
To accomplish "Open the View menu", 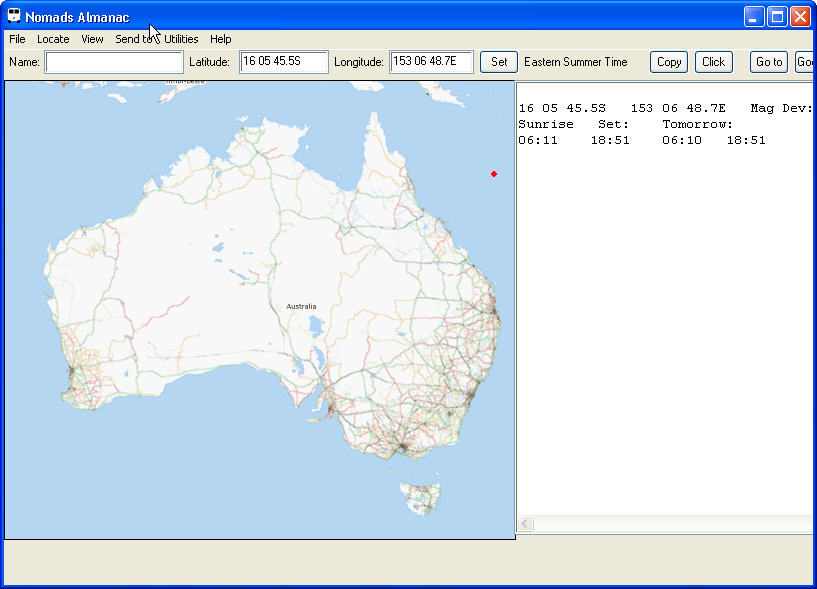I will (x=92, y=39).
